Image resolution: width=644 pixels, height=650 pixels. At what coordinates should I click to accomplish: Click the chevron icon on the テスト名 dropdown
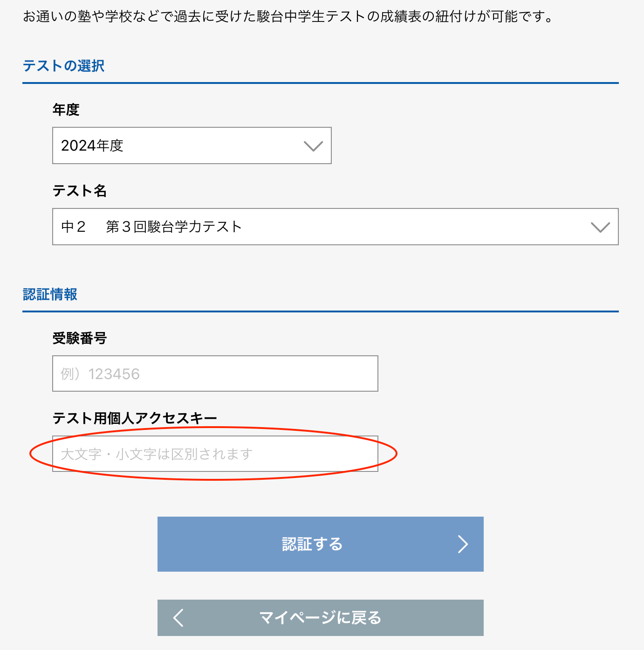coord(601,227)
